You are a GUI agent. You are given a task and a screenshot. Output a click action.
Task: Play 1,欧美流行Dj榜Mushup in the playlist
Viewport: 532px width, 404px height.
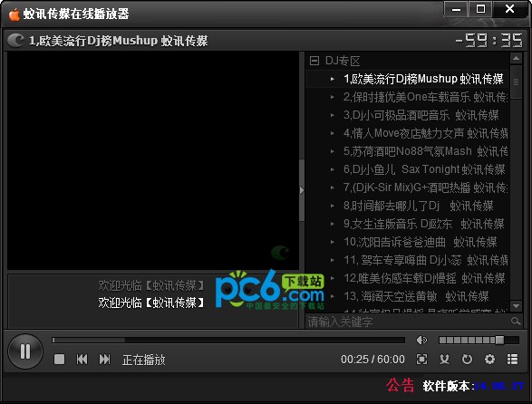[x=407, y=79]
